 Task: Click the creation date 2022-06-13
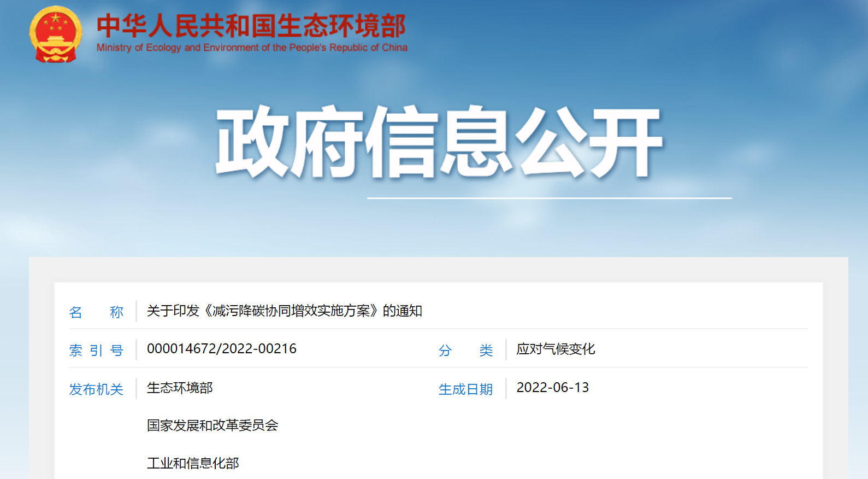coord(553,388)
